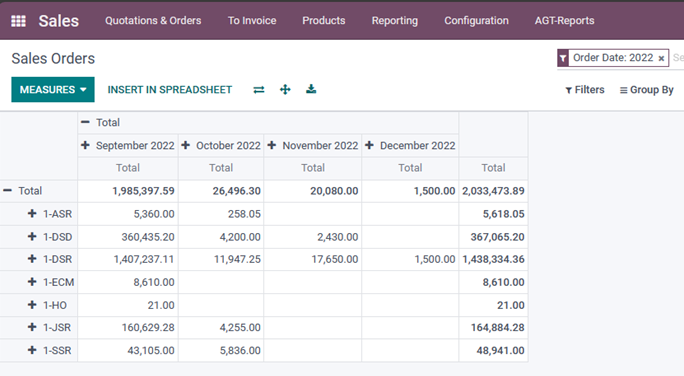The height and width of the screenshot is (376, 684).
Task: Remove the Order Date: 2022 filter
Action: (661, 58)
